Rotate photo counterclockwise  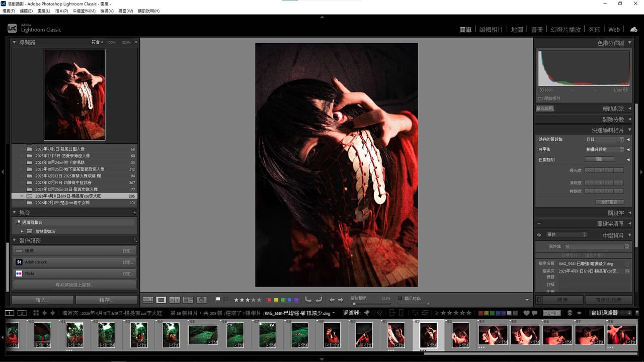308,300
